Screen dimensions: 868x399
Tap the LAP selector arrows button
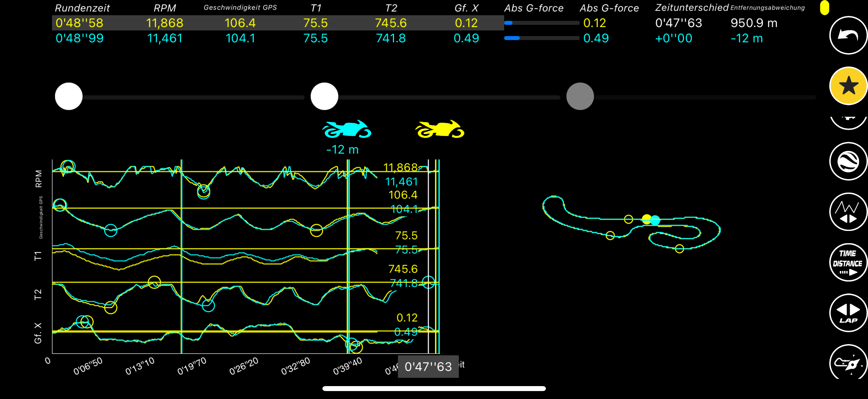pos(848,312)
